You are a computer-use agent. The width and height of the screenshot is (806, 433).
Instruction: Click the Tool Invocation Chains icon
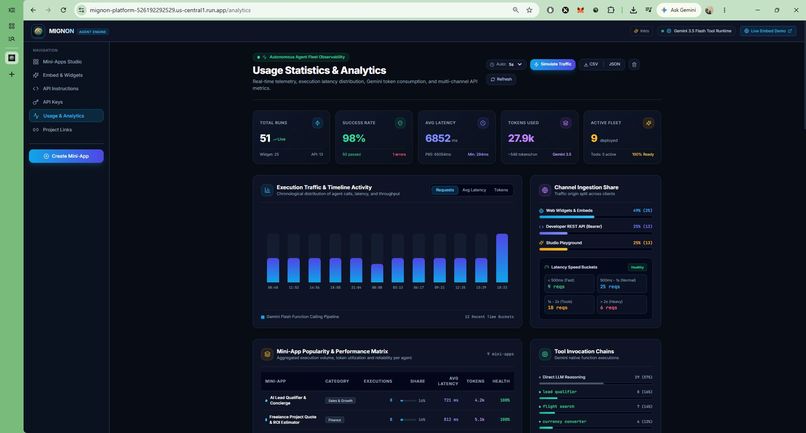pos(545,354)
